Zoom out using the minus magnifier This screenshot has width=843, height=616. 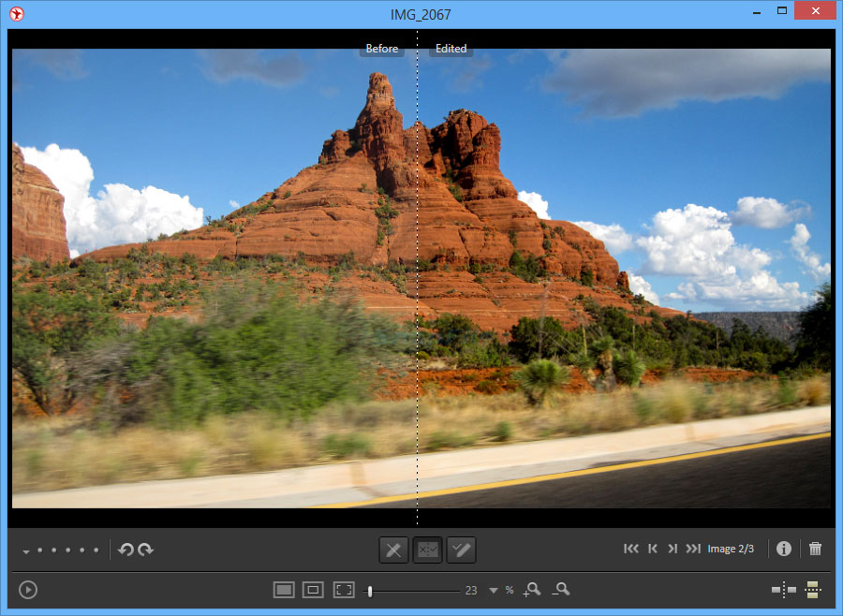[562, 591]
